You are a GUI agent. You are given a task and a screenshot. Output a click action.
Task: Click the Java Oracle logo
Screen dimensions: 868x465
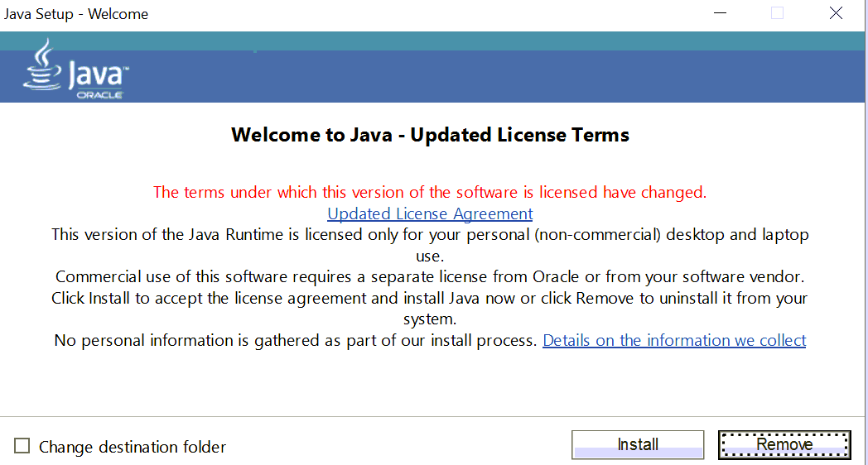coord(75,70)
